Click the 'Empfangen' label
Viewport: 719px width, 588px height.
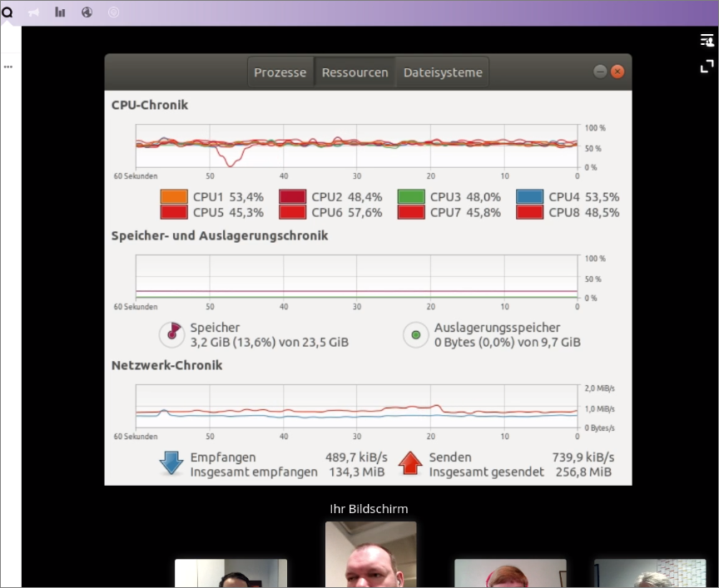coord(223,457)
